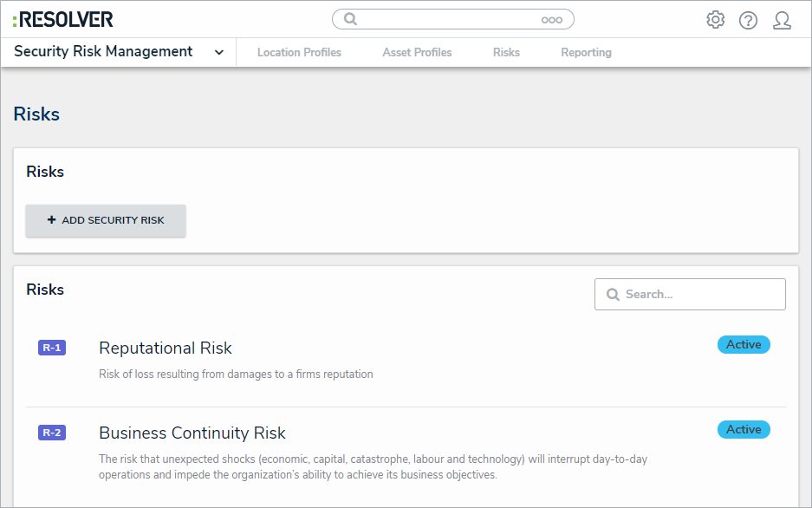This screenshot has height=508, width=812.
Task: Go to the Reporting tab
Action: (586, 53)
